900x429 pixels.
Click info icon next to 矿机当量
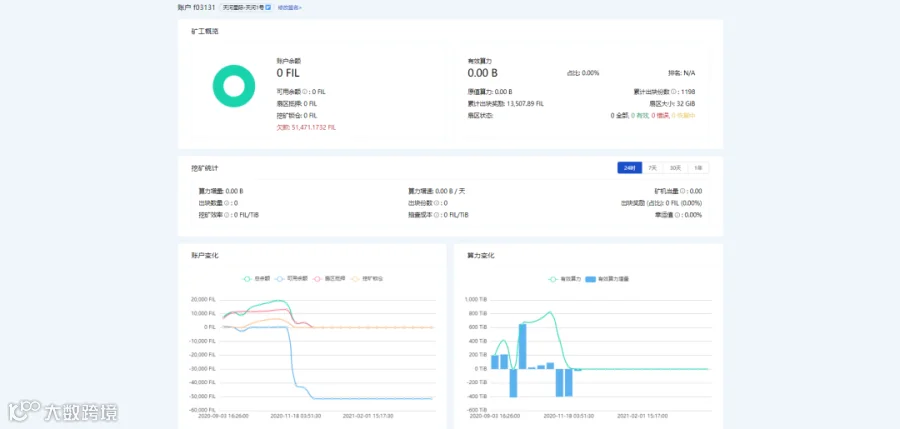683,191
